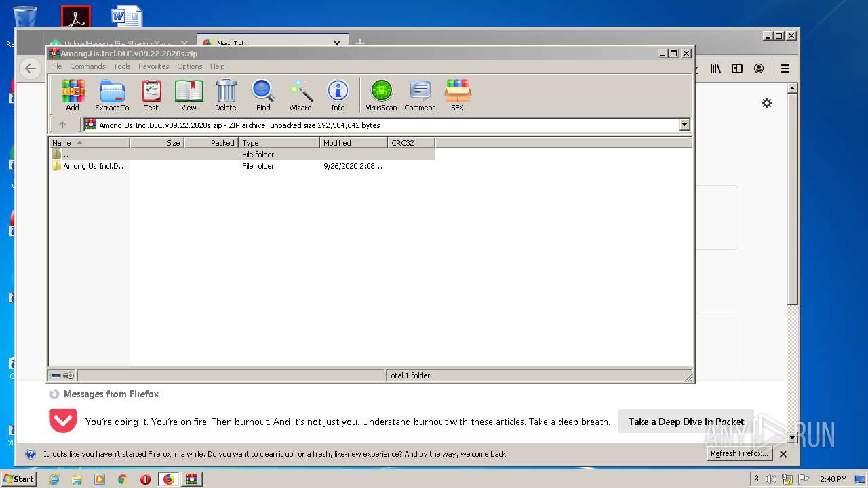The image size is (868, 488).
Task: Click Take a Deep Dive in Pocket button
Action: pos(686,422)
